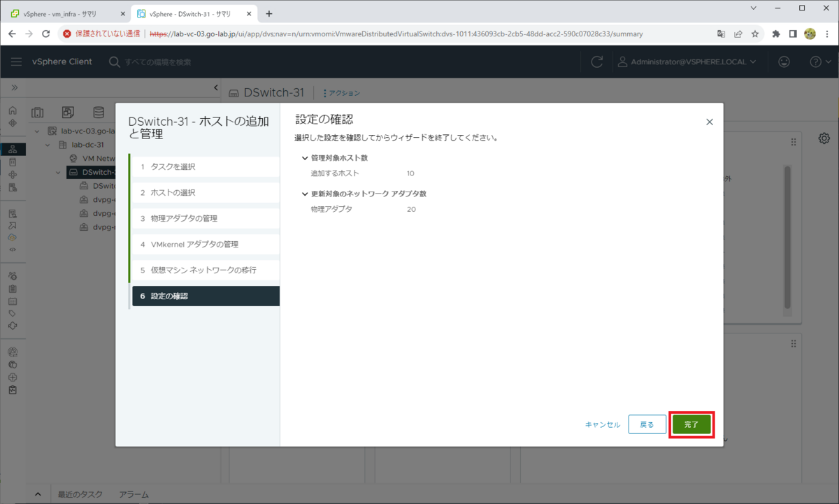Image resolution: width=839 pixels, height=504 pixels.
Task: Open the settings gear at right edge
Action: [824, 138]
